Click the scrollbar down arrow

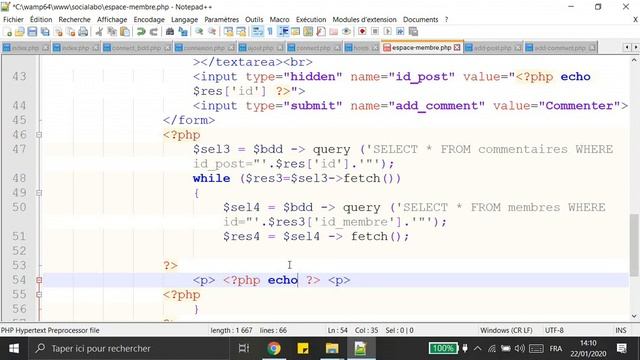[x=634, y=316]
